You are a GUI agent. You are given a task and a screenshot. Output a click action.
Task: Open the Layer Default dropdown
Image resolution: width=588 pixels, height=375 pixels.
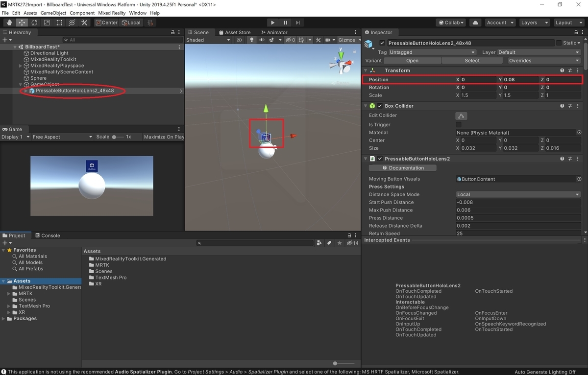point(539,52)
